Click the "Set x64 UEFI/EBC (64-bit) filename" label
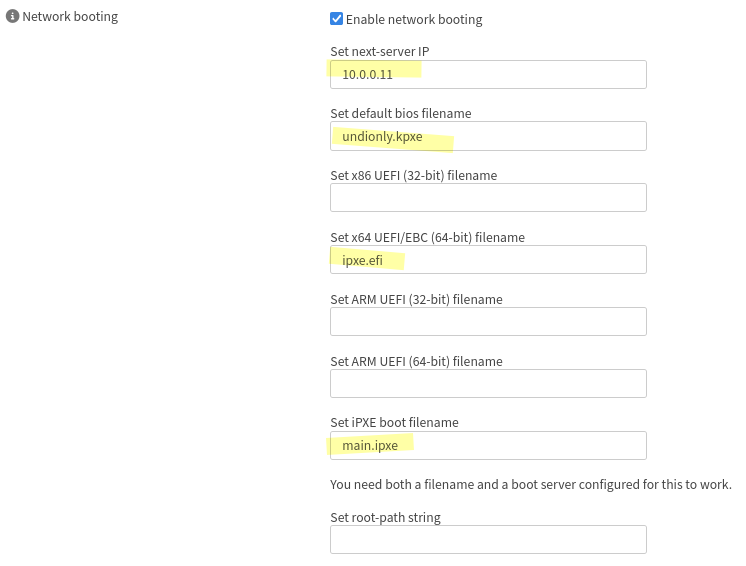The height and width of the screenshot is (566, 746). point(427,237)
